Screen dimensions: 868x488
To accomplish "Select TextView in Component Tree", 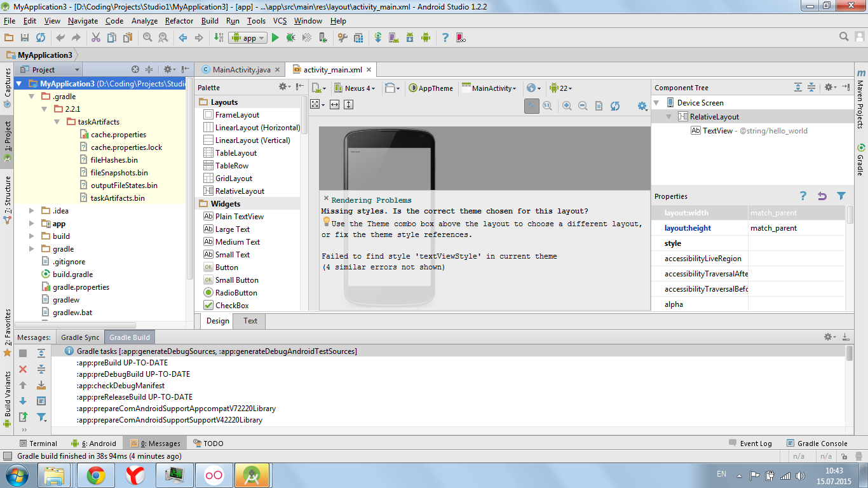I will point(717,131).
